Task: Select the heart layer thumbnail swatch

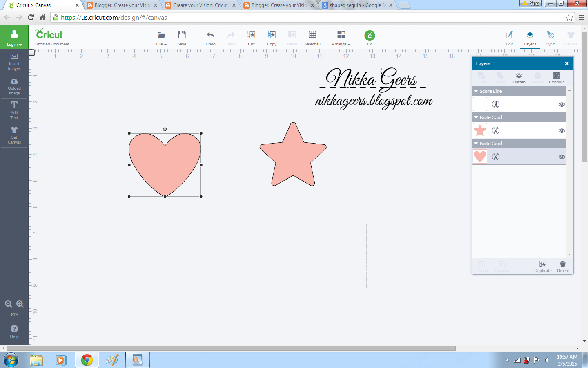Action: click(480, 156)
